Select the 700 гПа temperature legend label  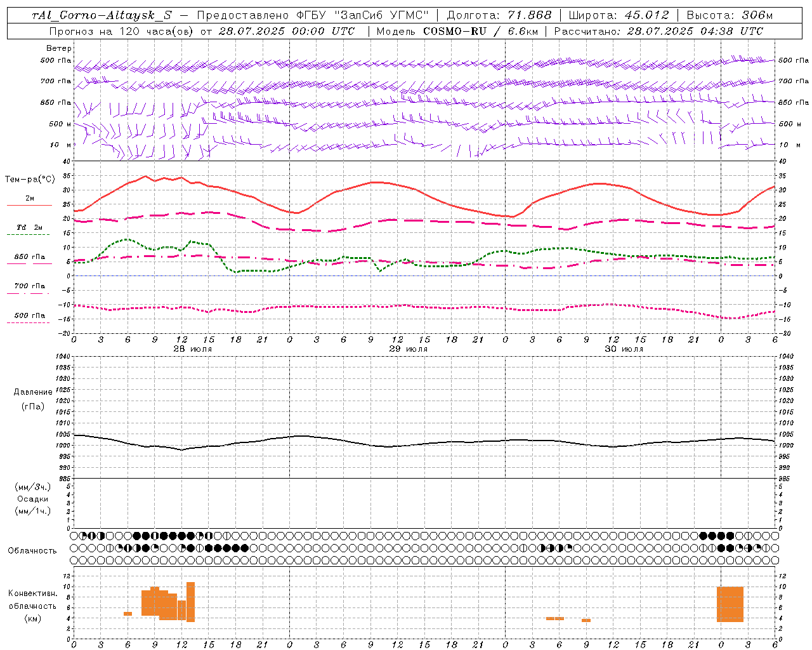[x=30, y=286]
